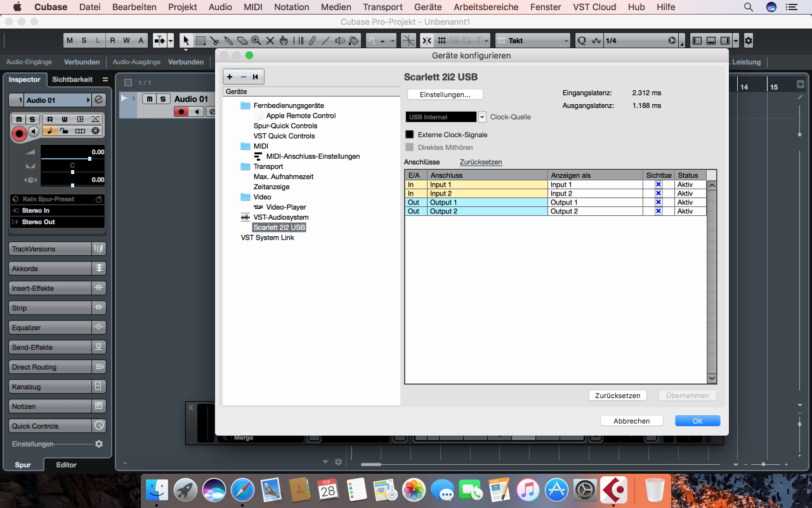Open window layout dropdown arrow in toolbar
This screenshot has width=812, height=508.
point(735,41)
